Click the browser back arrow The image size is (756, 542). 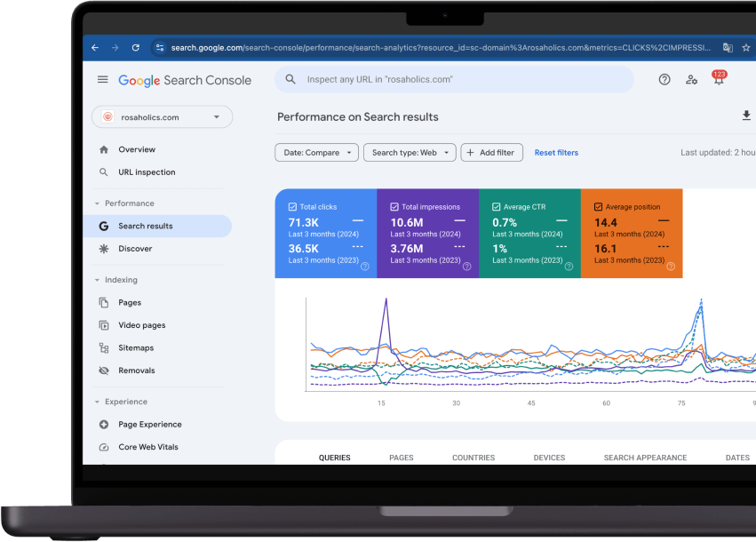tap(95, 48)
